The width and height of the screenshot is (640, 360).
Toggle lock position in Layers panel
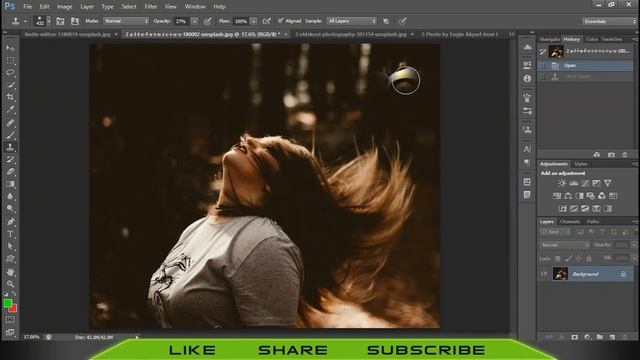click(x=578, y=258)
